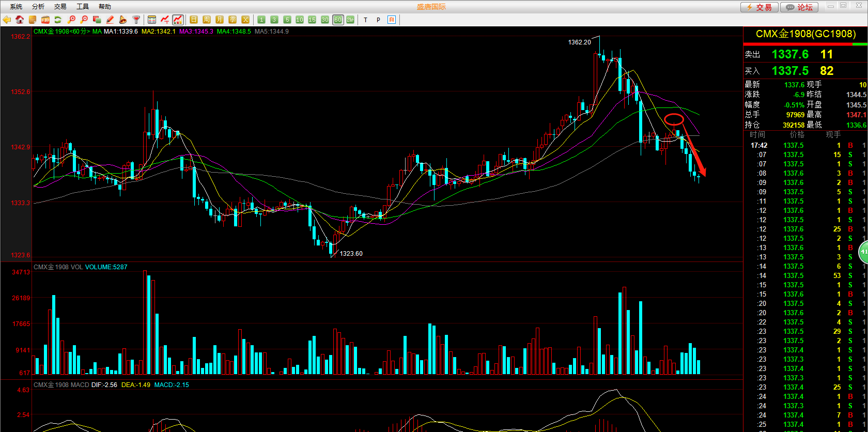The width and height of the screenshot is (868, 432).
Task: Refresh data with green arrows icon
Action: pyautogui.click(x=58, y=20)
